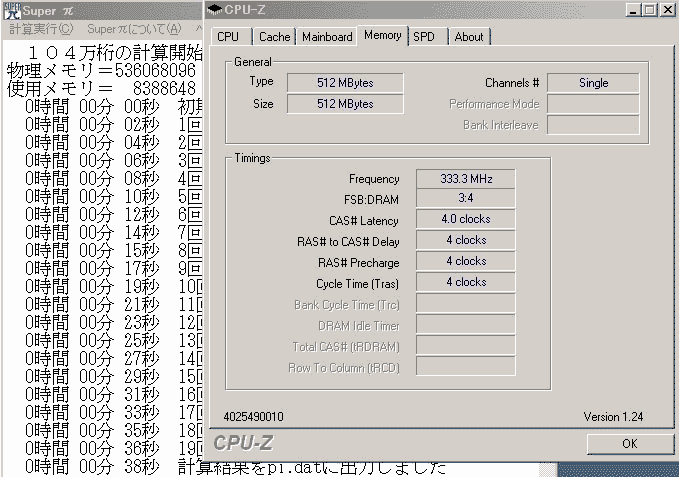Click the Frequency value 333.3 MHz
This screenshot has height=477, width=679.
(466, 179)
